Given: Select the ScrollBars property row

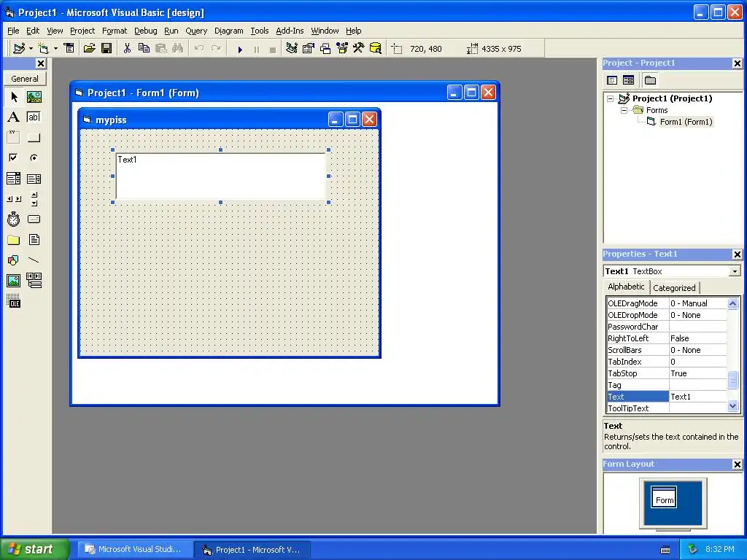Looking at the screenshot, I should [x=667, y=350].
